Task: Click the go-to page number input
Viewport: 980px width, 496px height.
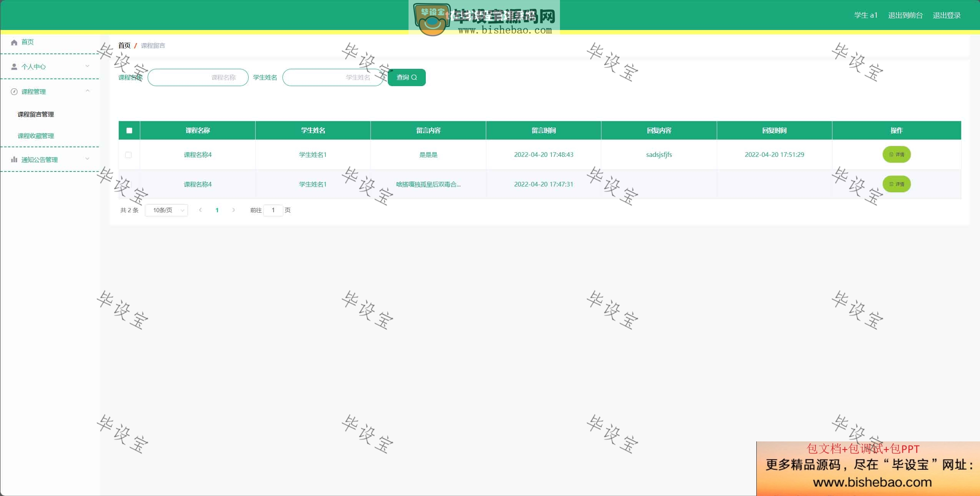Action: click(x=273, y=210)
